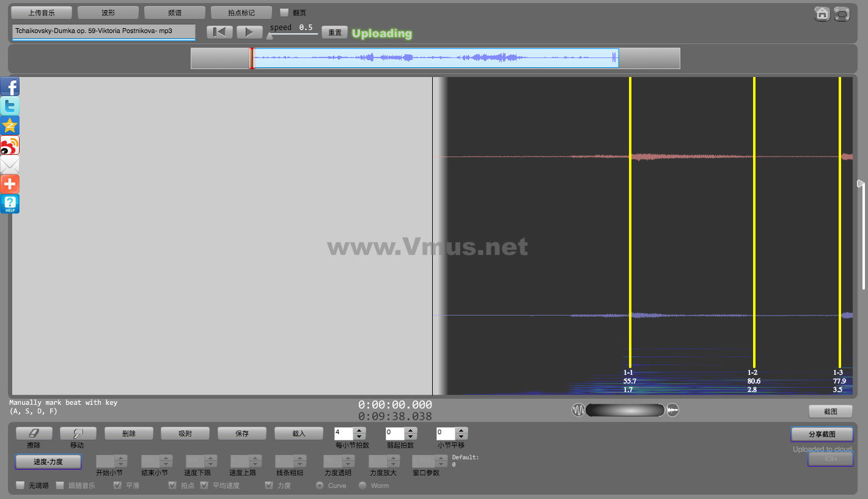Screen dimensions: 868x499
Task: Switch to the 频谱 spectrum view
Action: coord(174,12)
